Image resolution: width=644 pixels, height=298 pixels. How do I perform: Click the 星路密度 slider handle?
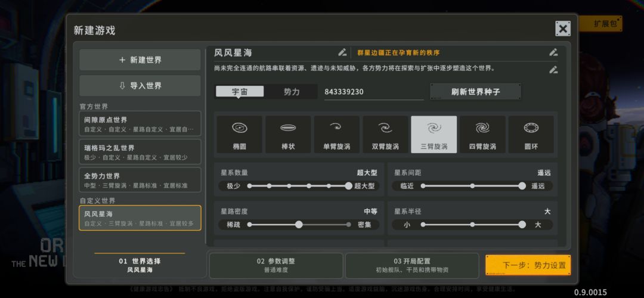[299, 225]
